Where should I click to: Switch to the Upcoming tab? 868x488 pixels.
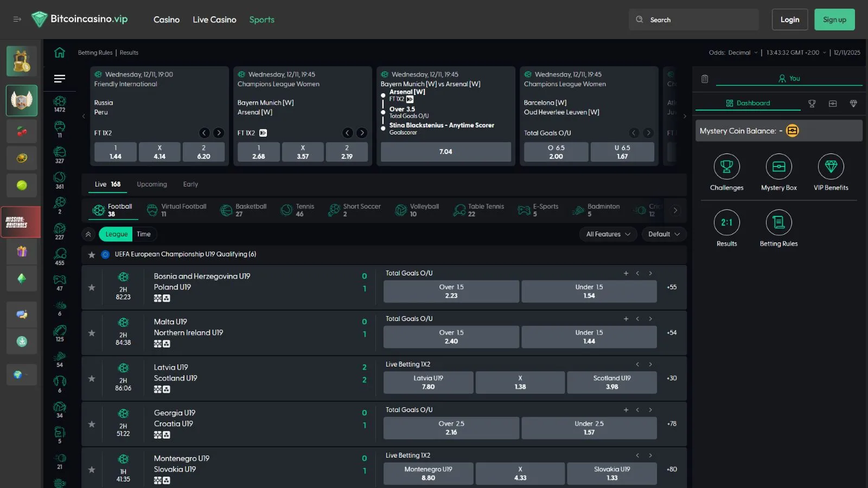(x=152, y=184)
